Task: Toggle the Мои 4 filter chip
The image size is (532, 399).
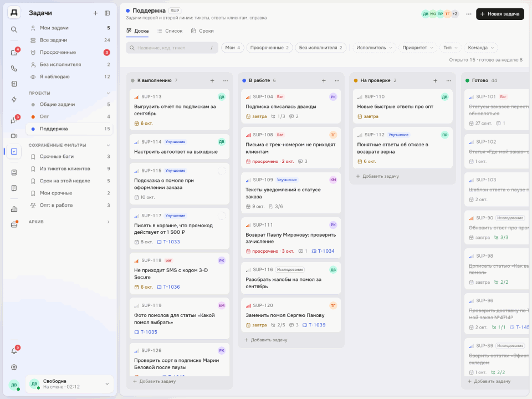Action: click(x=233, y=48)
